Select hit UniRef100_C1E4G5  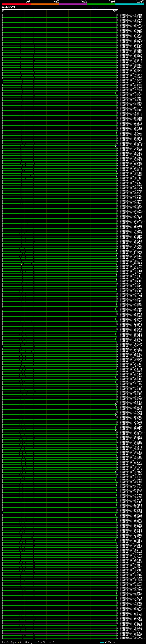point(131,82)
